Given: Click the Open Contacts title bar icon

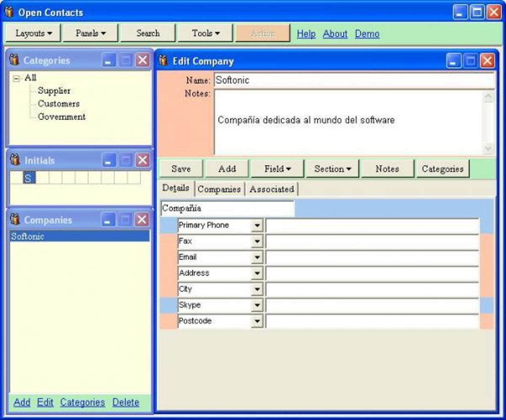Looking at the screenshot, I should [9, 12].
